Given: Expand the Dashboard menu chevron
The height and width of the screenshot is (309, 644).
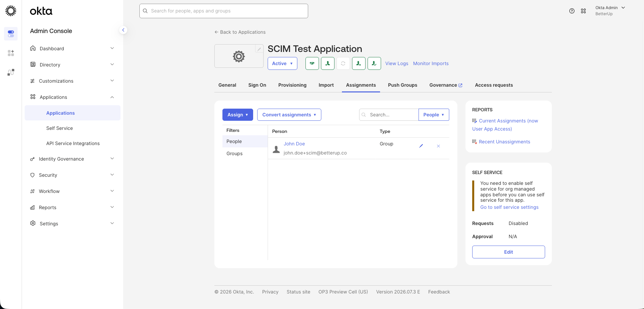Looking at the screenshot, I should pos(112,48).
